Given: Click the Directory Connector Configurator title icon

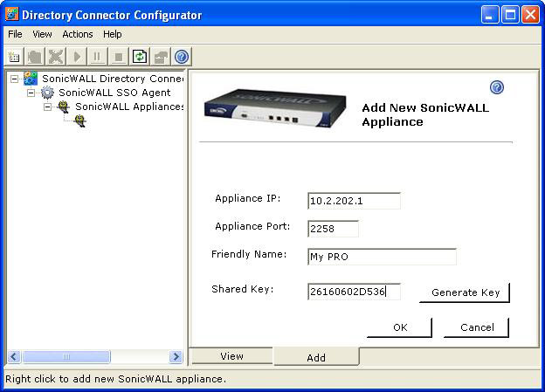Looking at the screenshot, I should 12,14.
